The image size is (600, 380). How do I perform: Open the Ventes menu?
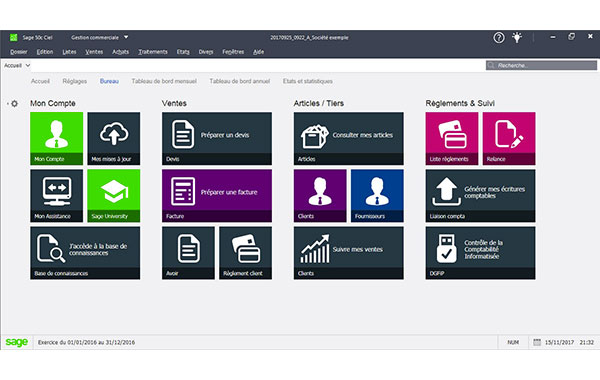click(94, 52)
